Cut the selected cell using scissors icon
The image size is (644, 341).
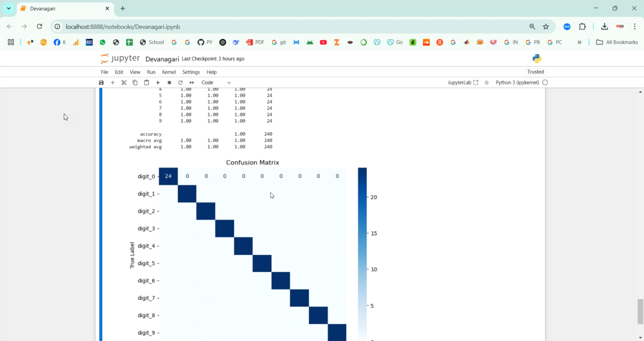(x=124, y=82)
